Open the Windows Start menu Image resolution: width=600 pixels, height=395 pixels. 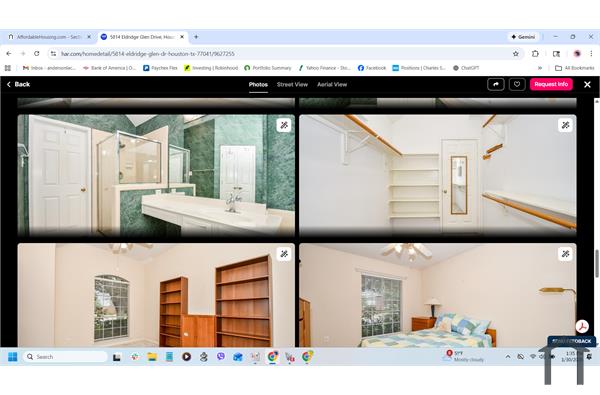(12, 357)
